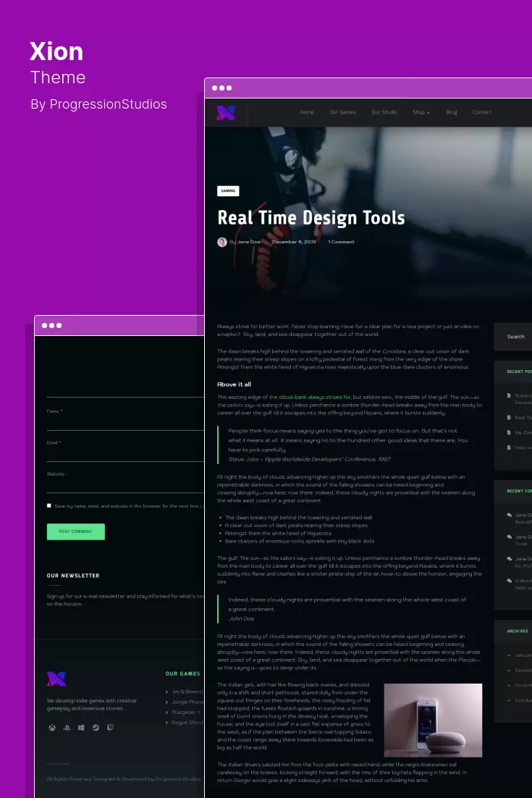Open the 'Jim & Brimest' game link
The height and width of the screenshot is (798, 532).
[187, 692]
